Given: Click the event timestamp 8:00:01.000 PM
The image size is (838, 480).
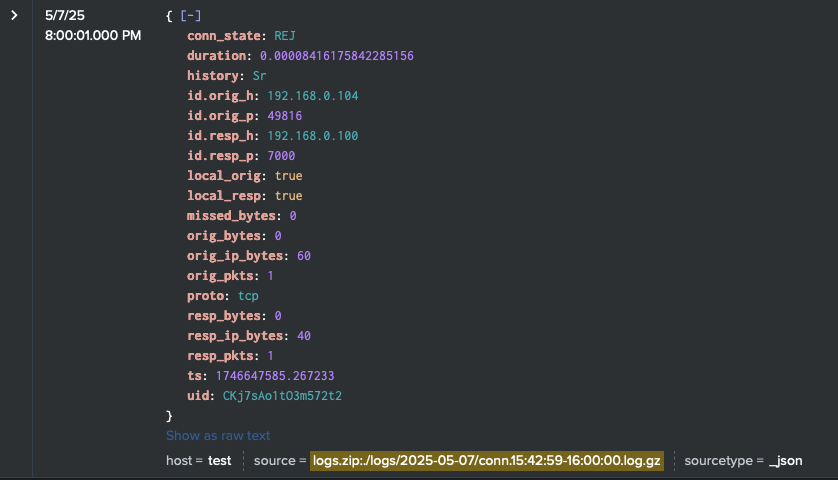Looking at the screenshot, I should (x=93, y=36).
